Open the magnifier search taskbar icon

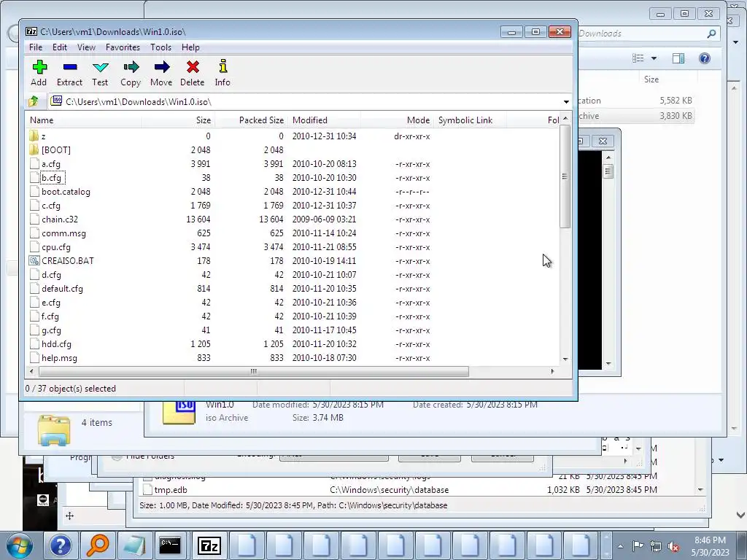point(98,545)
